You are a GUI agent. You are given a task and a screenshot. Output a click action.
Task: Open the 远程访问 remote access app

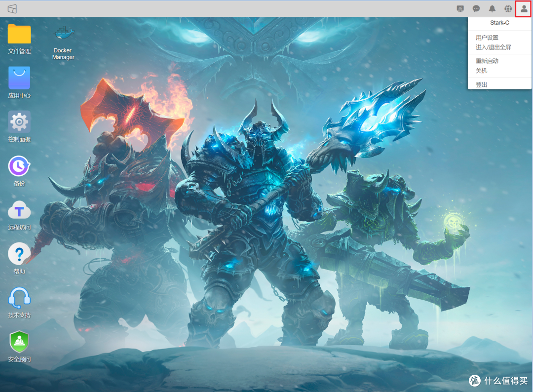pos(19,210)
